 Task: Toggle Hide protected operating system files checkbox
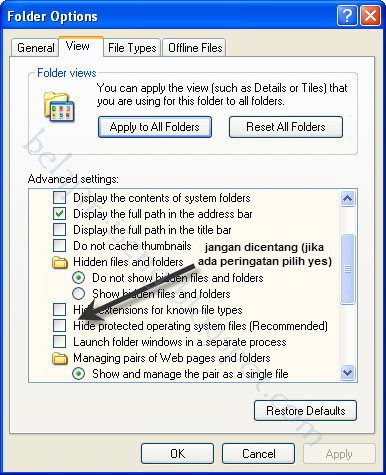point(59,326)
